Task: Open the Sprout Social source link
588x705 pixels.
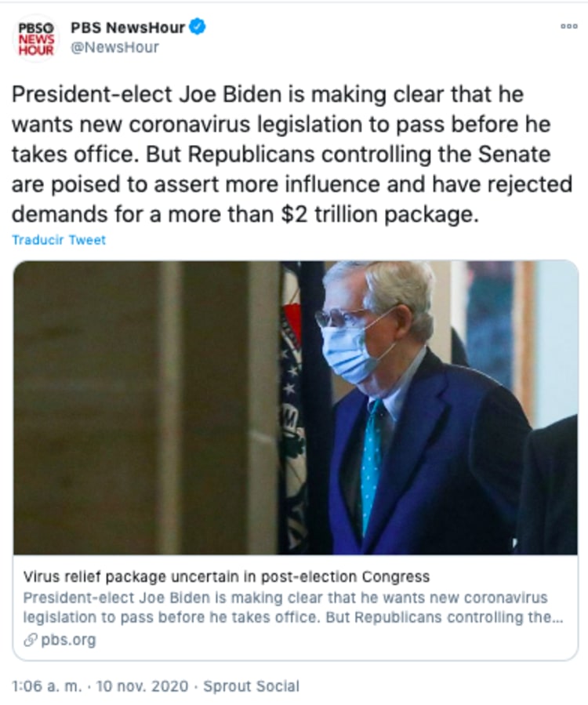Action: (251, 686)
